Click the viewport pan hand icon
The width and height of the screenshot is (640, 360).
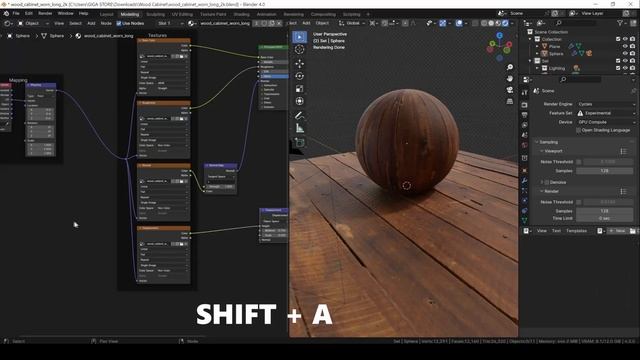tap(510, 78)
